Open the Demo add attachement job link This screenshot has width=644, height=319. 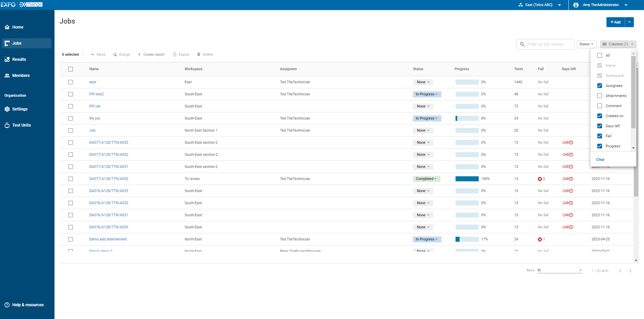pos(108,239)
